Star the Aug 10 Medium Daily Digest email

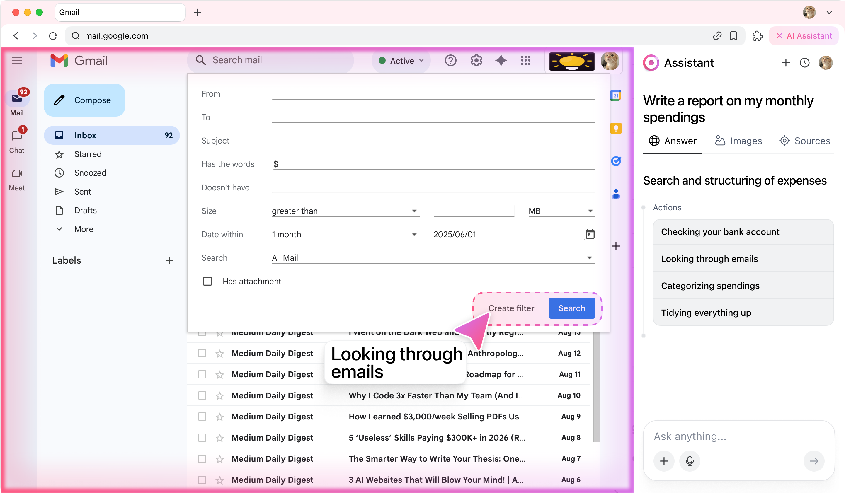coord(220,396)
